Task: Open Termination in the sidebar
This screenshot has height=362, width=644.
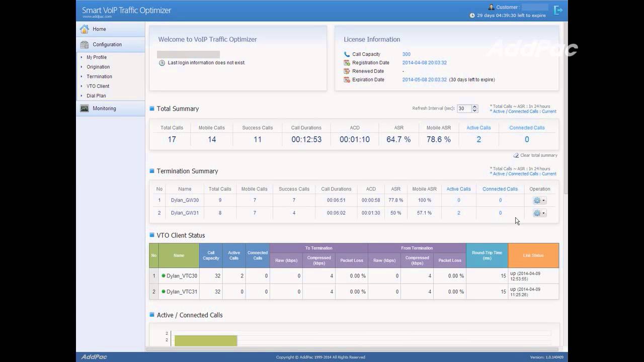Action: [99, 76]
